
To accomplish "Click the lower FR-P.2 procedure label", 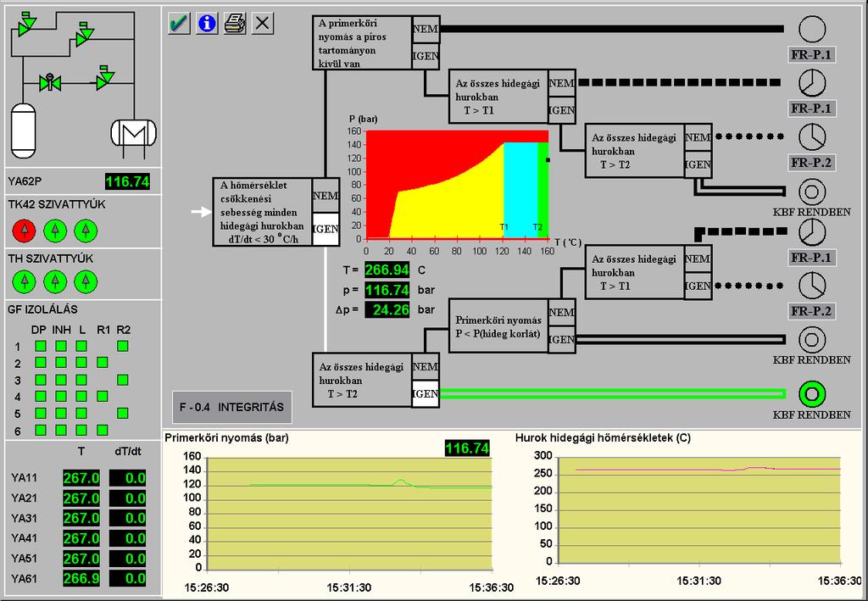I will [811, 311].
